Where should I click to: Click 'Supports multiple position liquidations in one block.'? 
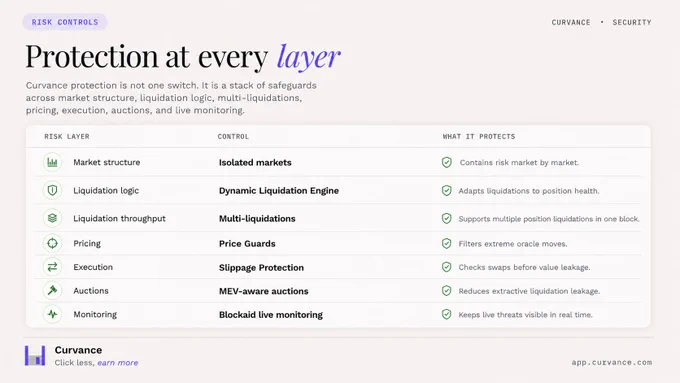(x=549, y=219)
